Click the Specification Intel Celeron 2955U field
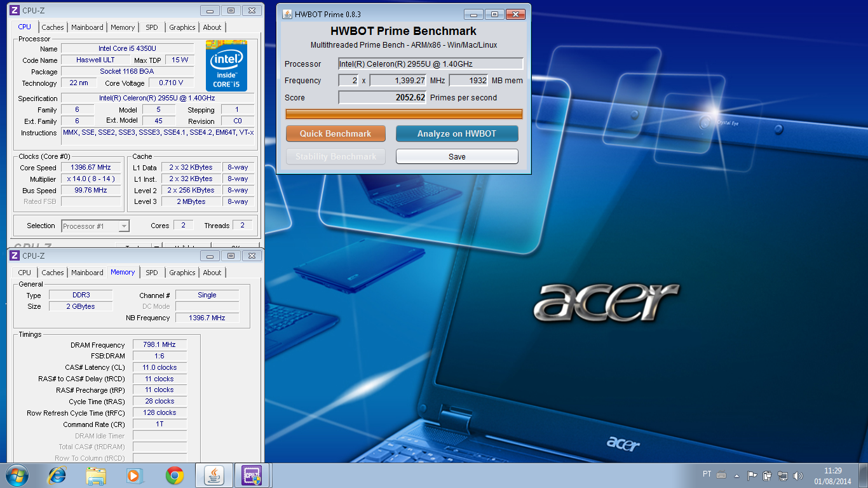 click(x=158, y=98)
